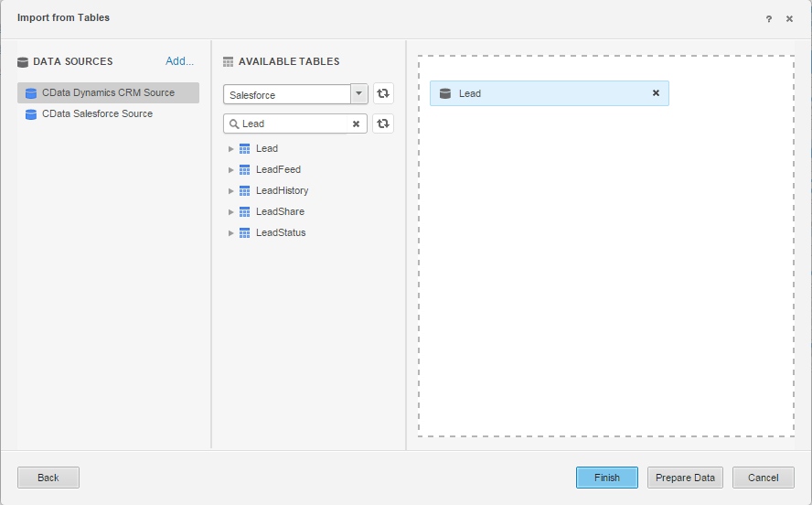Screen dimensions: 812x505
Task: Click the refresh icon beside the search box
Action: [x=383, y=124]
